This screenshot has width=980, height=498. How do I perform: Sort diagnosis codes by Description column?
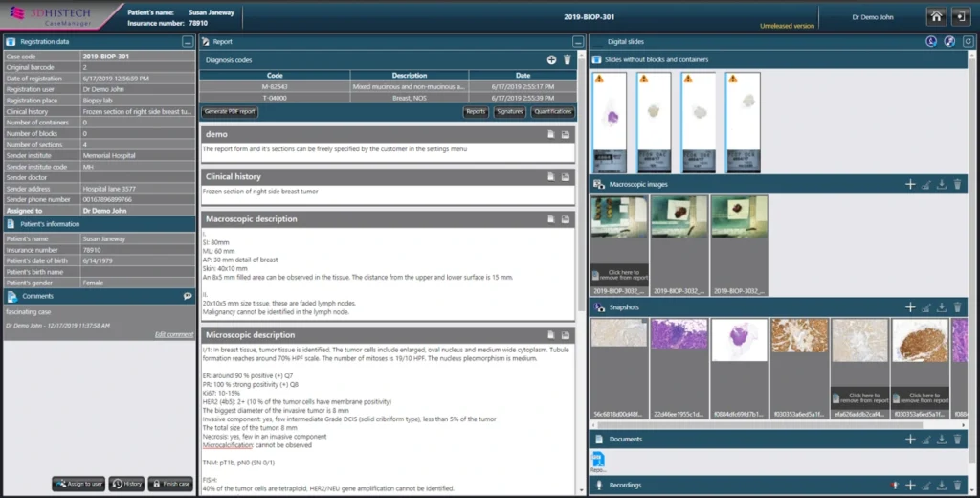click(410, 76)
